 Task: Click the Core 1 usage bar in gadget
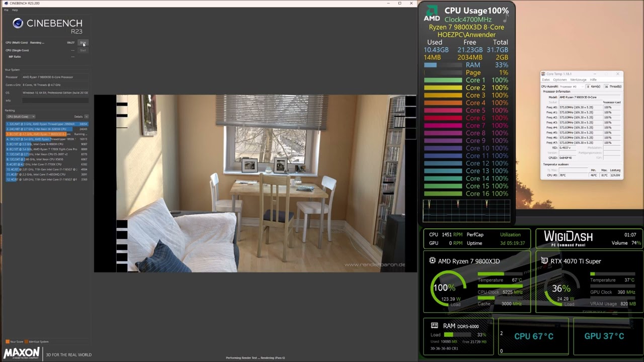coord(443,80)
